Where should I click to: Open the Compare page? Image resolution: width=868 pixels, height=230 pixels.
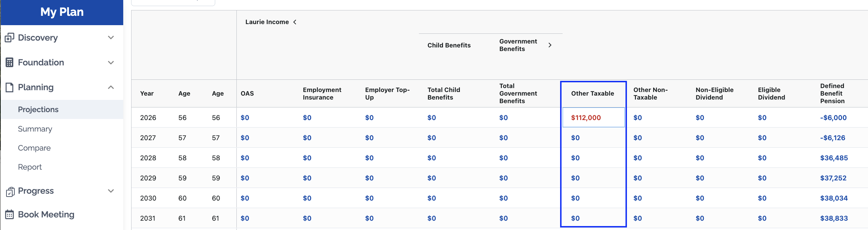coord(34,148)
